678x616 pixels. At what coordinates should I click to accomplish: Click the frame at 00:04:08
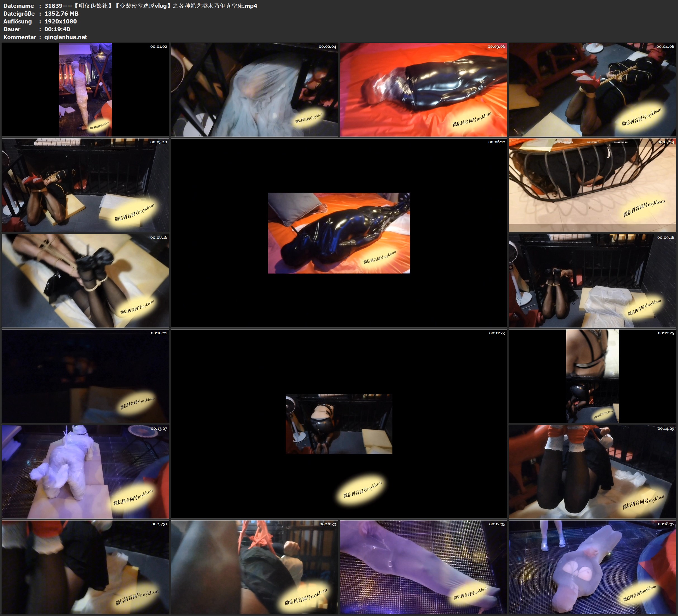pyautogui.click(x=592, y=90)
